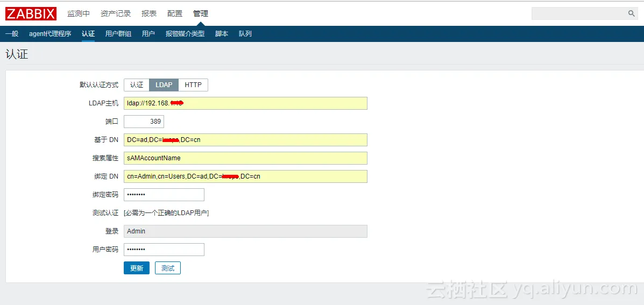Click the 登录 Admin field
This screenshot has height=305, width=644.
pos(246,231)
